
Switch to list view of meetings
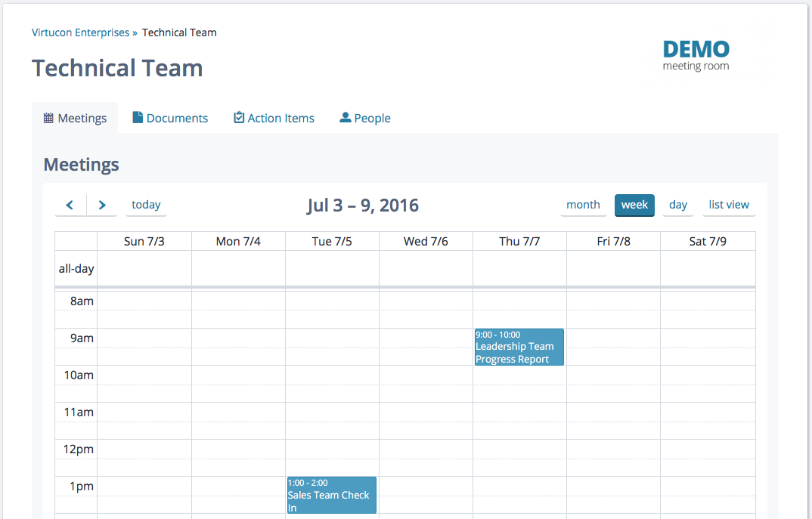coord(728,205)
